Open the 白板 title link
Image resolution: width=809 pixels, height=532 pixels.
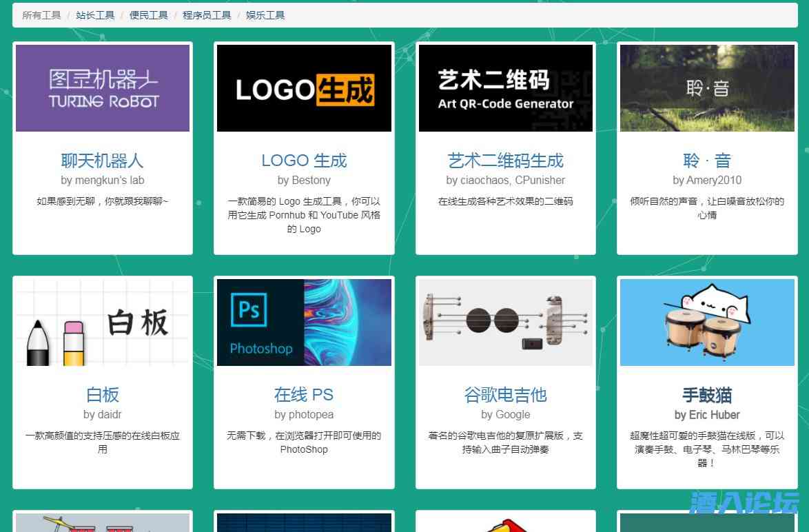pyautogui.click(x=103, y=395)
